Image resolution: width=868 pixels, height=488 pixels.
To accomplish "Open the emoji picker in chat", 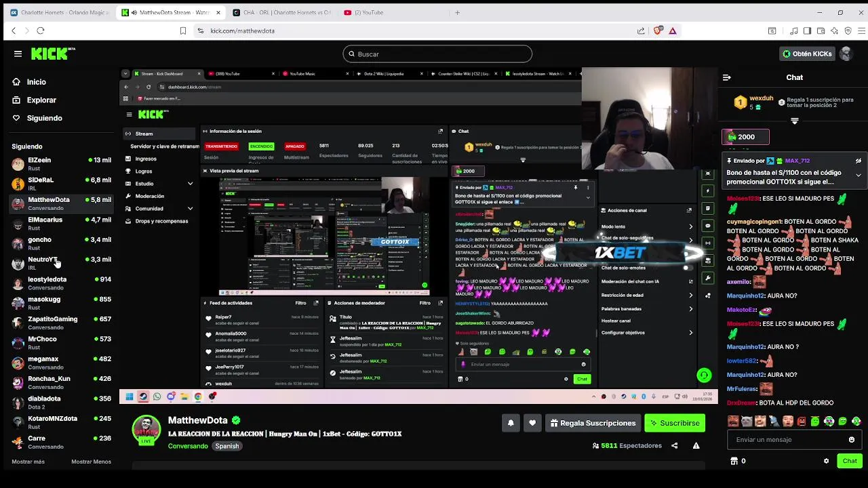I will point(852,439).
